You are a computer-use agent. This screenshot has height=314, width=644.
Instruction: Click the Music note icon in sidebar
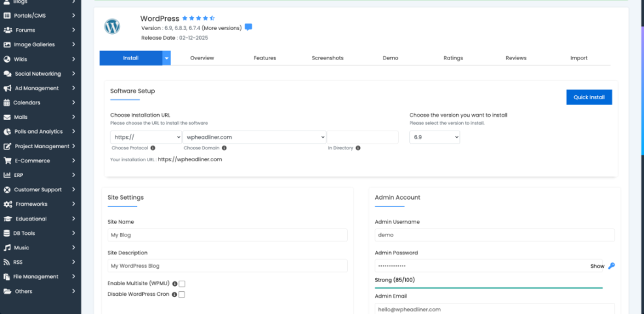pos(8,248)
